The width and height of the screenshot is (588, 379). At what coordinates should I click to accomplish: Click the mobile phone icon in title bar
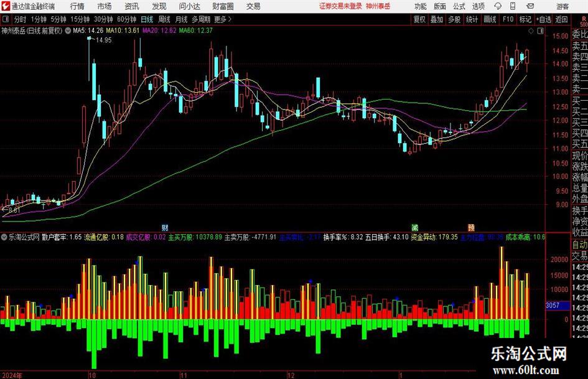pos(513,6)
